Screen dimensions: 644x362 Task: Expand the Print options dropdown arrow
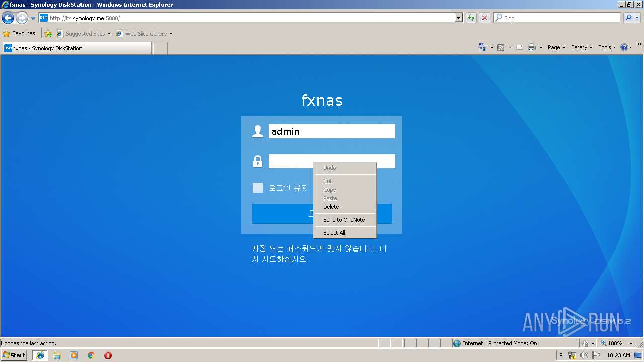[x=541, y=47]
